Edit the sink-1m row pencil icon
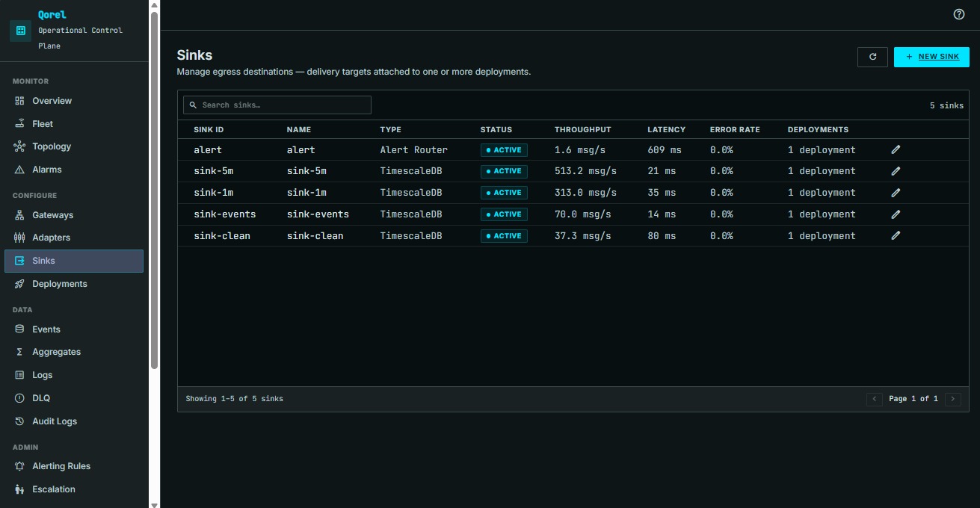This screenshot has height=508, width=980. click(x=896, y=193)
